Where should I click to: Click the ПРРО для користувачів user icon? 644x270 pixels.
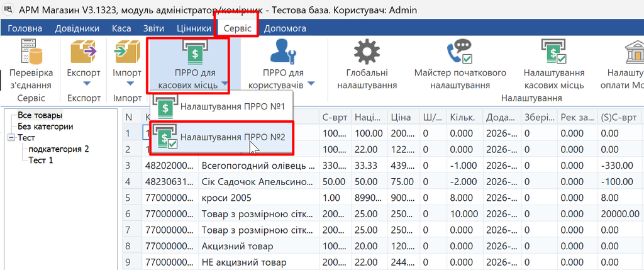[282, 52]
